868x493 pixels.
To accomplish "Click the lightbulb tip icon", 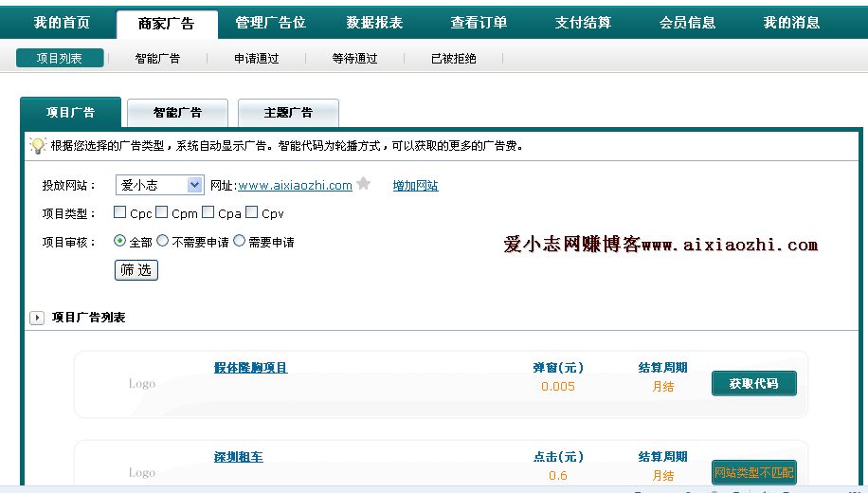I will point(38,146).
